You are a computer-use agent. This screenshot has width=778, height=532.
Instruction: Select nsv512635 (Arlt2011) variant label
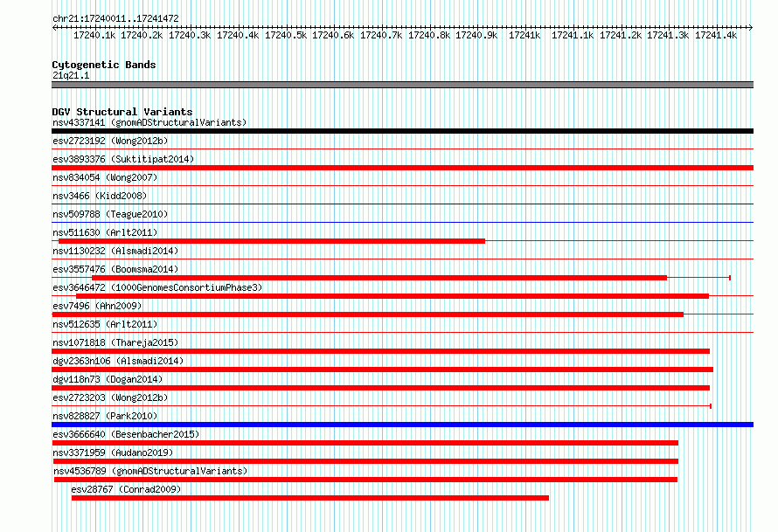[105, 324]
